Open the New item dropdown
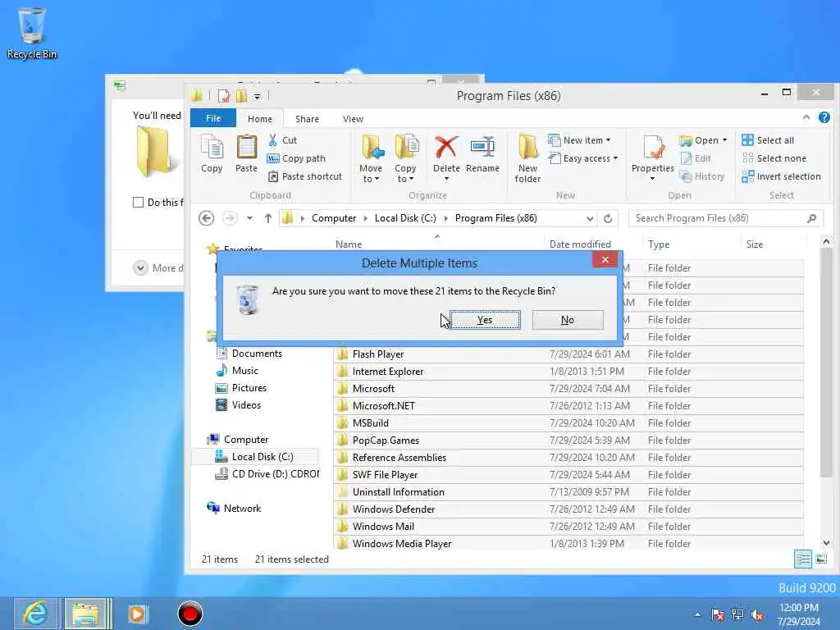This screenshot has height=630, width=840. 579,140
